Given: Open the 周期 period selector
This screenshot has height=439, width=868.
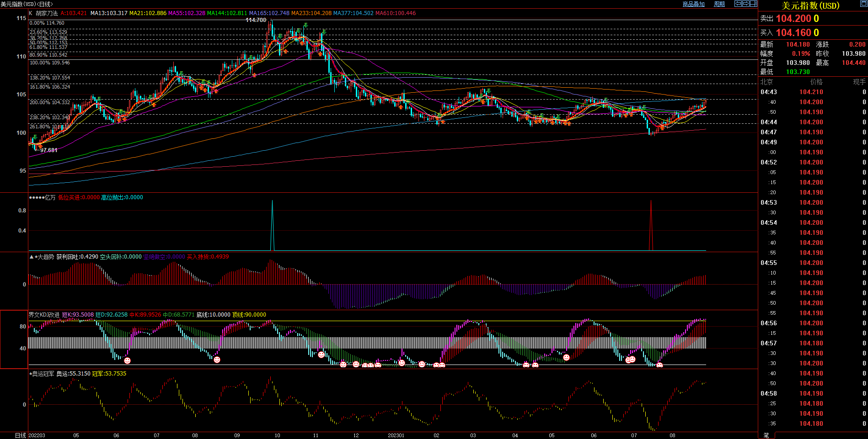Looking at the screenshot, I should [719, 4].
